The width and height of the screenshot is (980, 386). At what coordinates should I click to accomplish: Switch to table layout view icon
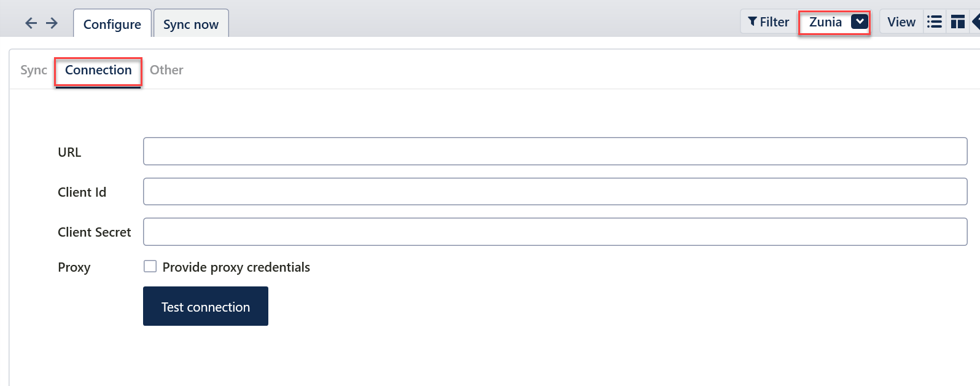[x=957, y=22]
